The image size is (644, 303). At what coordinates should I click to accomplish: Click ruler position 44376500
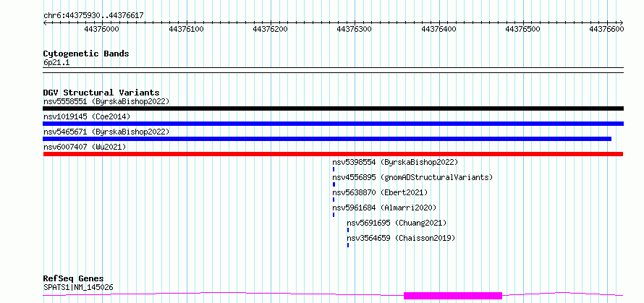[522, 30]
